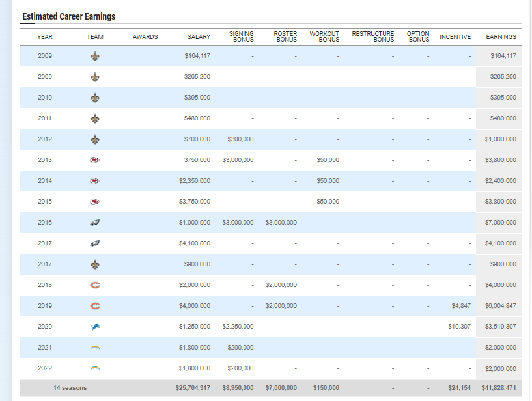Click the Saints logo in the $265,200 row
532x401 pixels.
pyautogui.click(x=95, y=77)
